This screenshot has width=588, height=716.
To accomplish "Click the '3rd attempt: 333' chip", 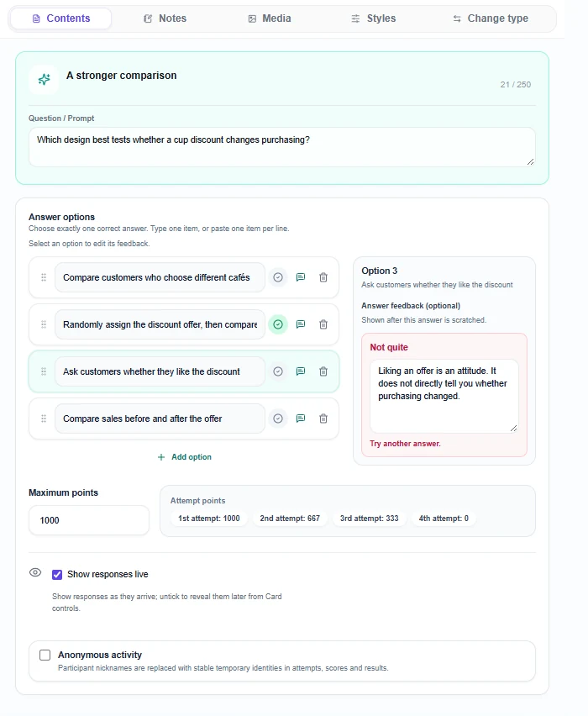I will (369, 519).
